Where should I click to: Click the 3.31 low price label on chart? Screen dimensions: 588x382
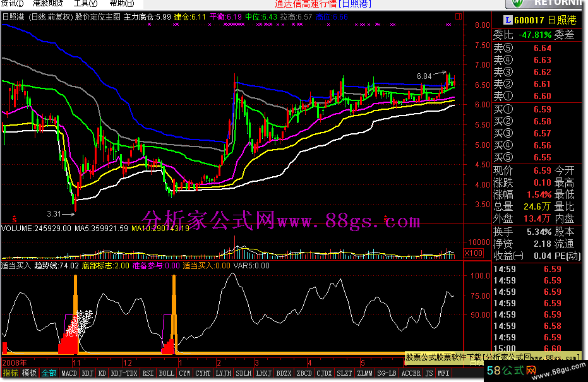point(54,214)
